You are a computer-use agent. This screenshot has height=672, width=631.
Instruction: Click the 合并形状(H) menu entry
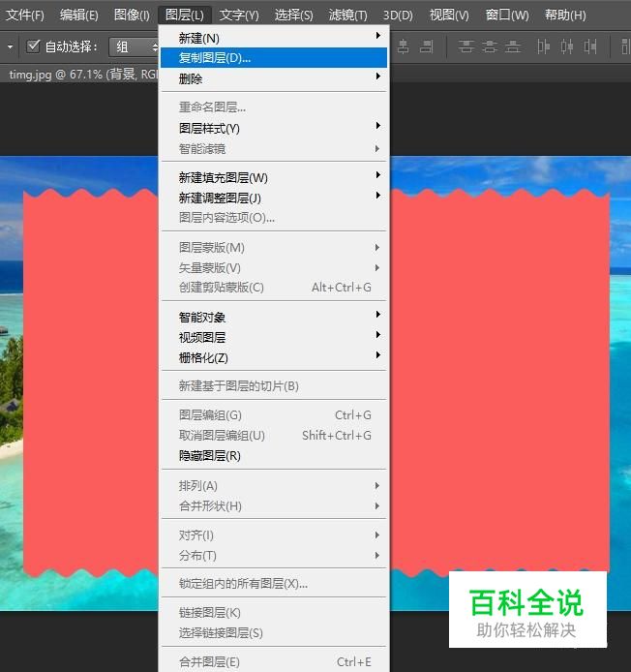[274, 506]
